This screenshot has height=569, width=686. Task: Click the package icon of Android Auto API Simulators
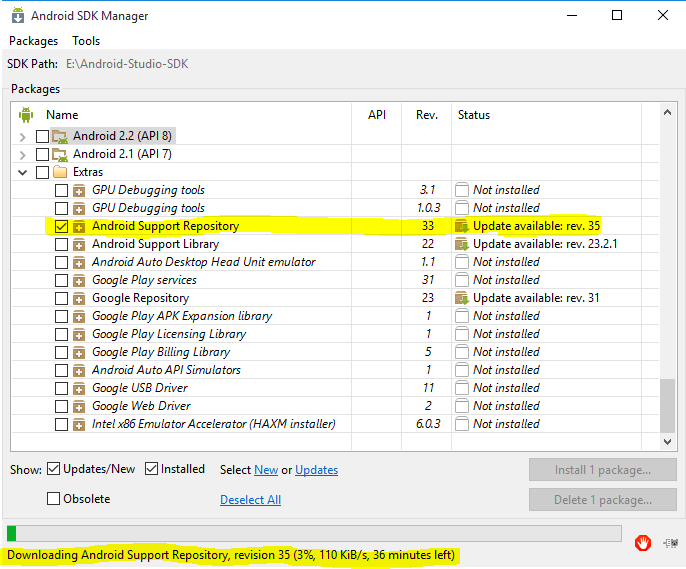pos(79,370)
